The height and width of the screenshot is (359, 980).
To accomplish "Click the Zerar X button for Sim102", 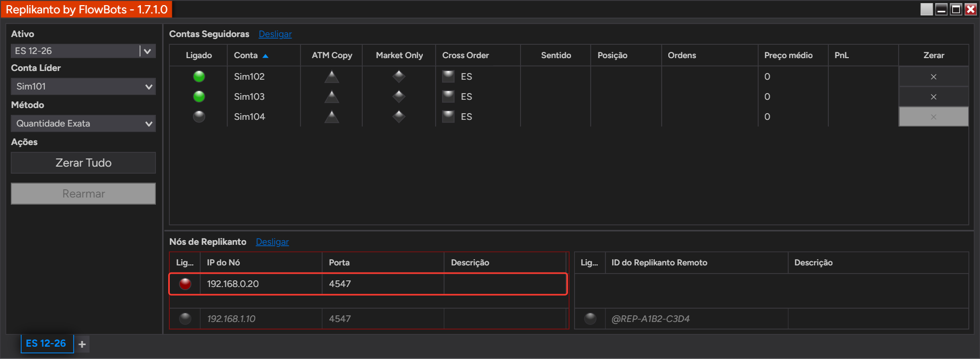I will 933,77.
